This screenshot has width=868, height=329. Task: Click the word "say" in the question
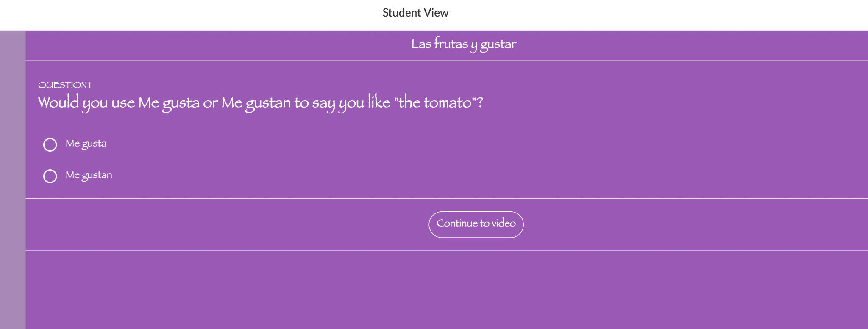point(323,103)
